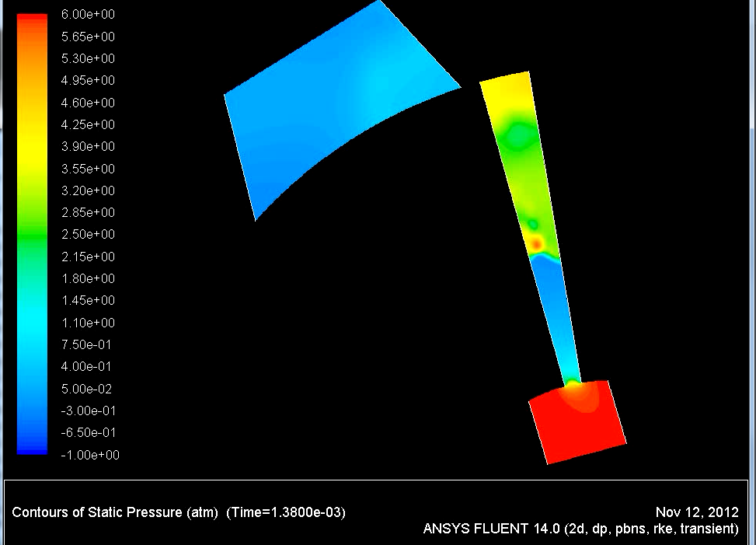Click the Time=1.3800e-03 text
Viewport: 756px width, 545px height.
[x=286, y=512]
